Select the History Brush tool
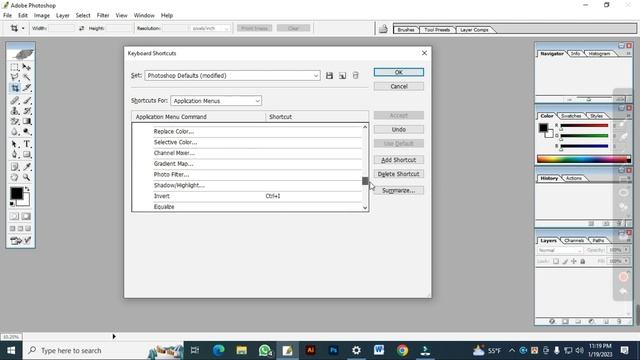Screen dimensions: 640x360 click(27, 111)
